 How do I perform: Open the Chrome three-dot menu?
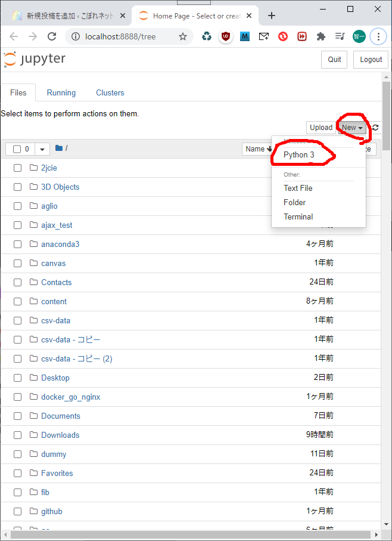tap(378, 36)
